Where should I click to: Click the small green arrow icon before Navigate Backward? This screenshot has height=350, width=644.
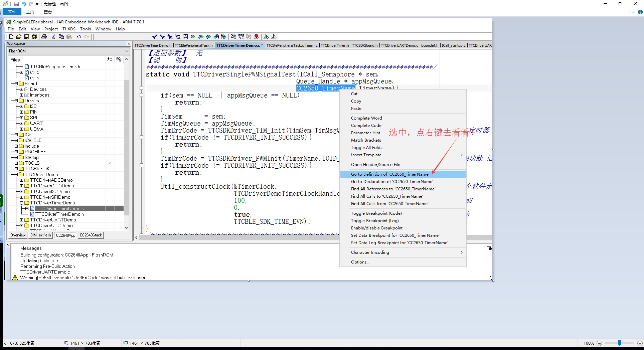pos(193,37)
